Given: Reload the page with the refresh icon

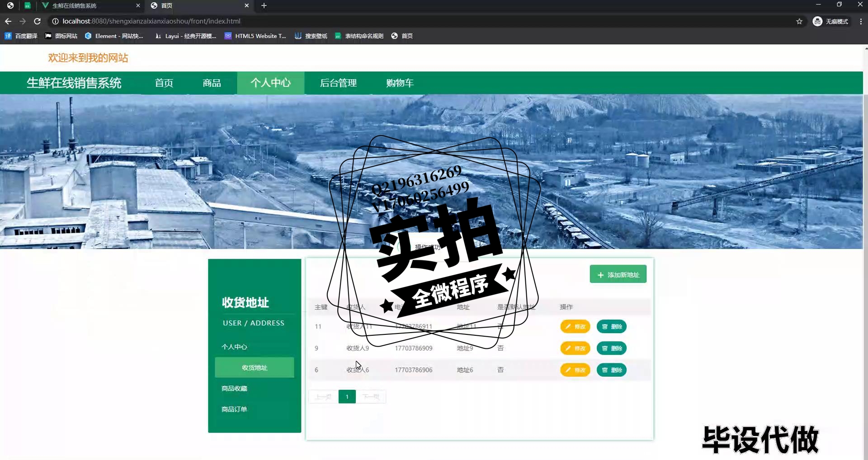Looking at the screenshot, I should click(x=38, y=21).
